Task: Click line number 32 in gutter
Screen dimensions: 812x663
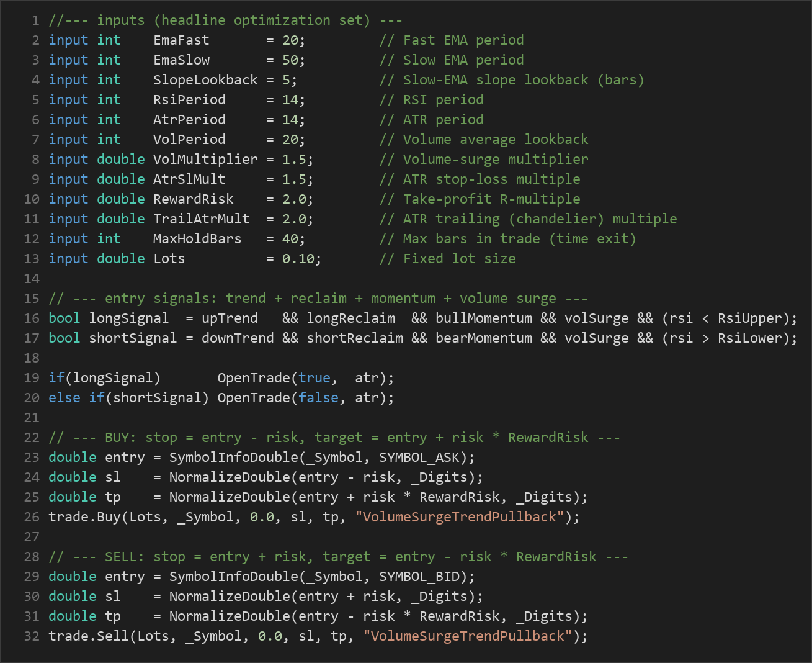Action: [x=32, y=636]
